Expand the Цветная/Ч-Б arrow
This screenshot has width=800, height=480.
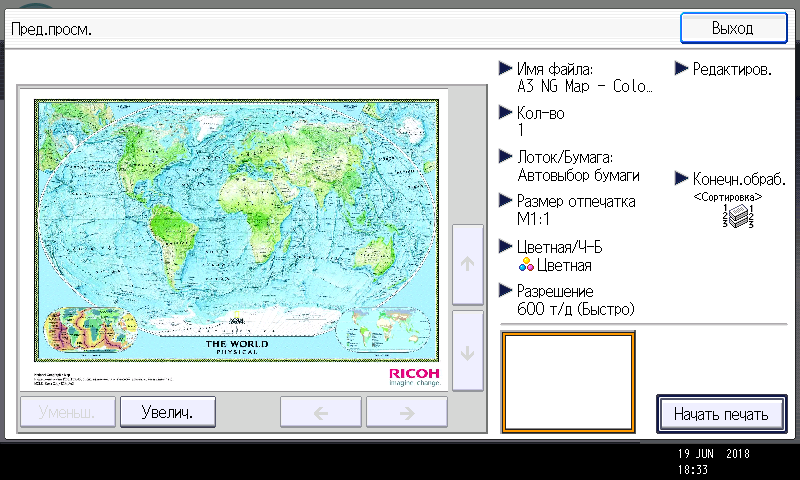click(505, 246)
